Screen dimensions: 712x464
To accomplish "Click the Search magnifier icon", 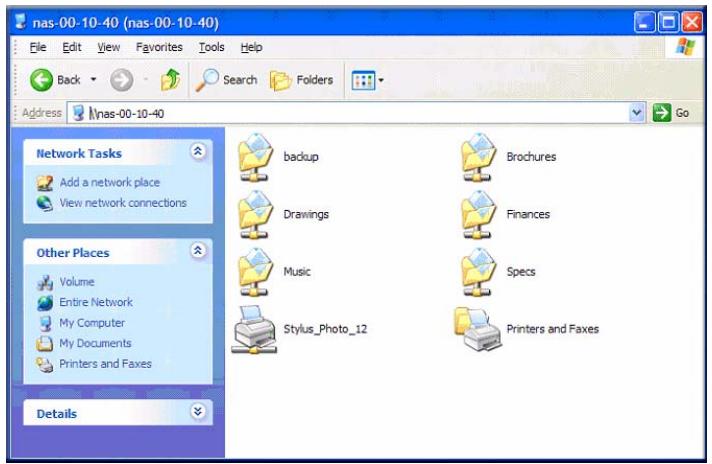I will pos(207,80).
